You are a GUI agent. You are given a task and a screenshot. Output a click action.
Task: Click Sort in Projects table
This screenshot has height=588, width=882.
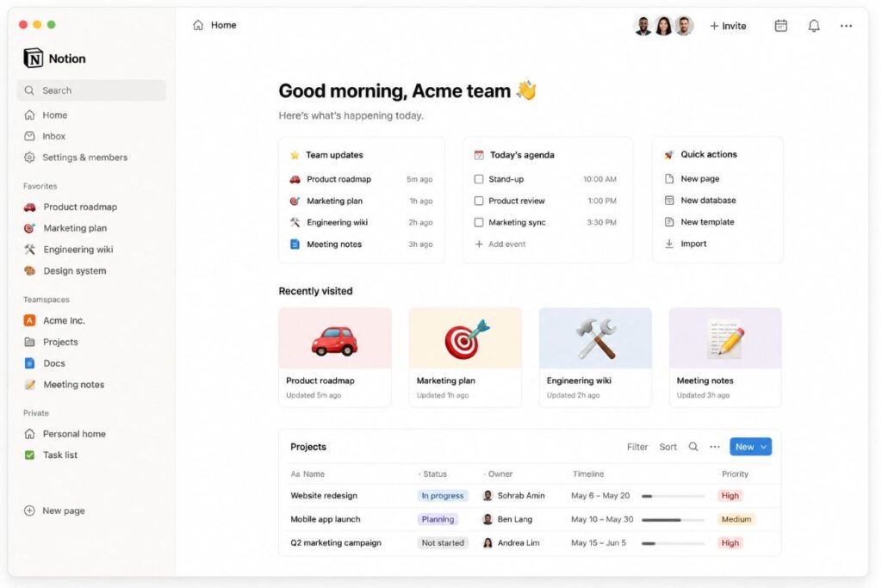point(668,447)
